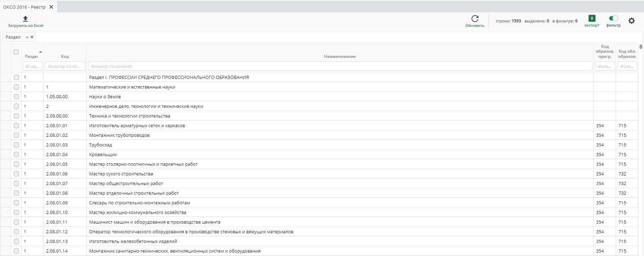Click the code cell 2.08.01.12
The height and width of the screenshot is (256, 644).
[x=57, y=232]
